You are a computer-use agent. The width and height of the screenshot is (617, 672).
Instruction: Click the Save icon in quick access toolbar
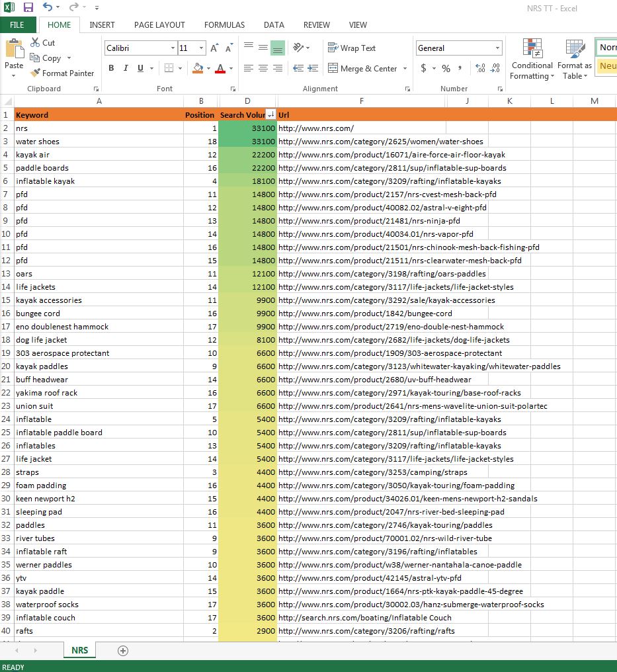tap(28, 7)
